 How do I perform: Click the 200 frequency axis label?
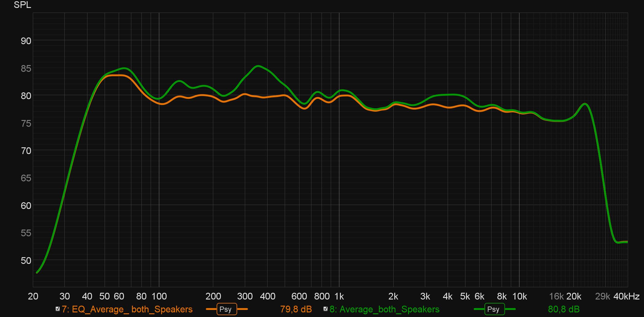click(x=213, y=296)
